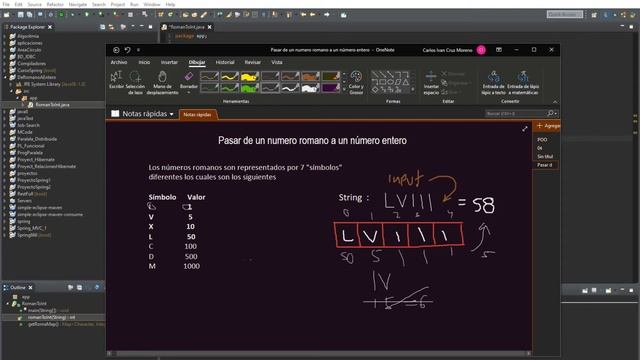Screen dimensions: 640x360
Task: Click the Eclipse New toolbar icon
Action: click(7, 15)
